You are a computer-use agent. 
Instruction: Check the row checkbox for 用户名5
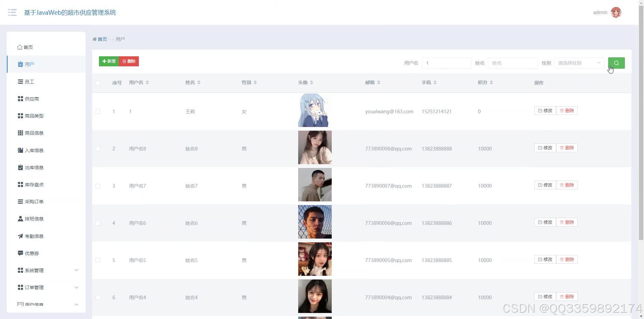98,260
